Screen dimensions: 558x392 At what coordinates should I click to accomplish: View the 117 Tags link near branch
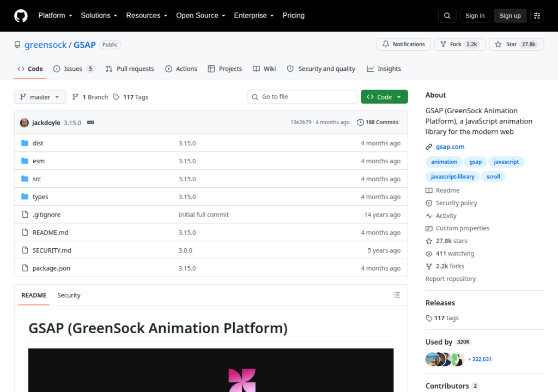[131, 97]
